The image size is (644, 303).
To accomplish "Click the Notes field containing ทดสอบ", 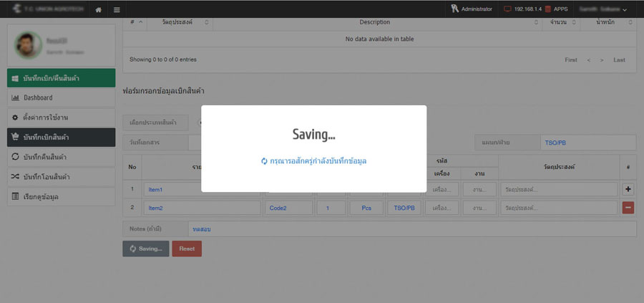I will click(412, 229).
